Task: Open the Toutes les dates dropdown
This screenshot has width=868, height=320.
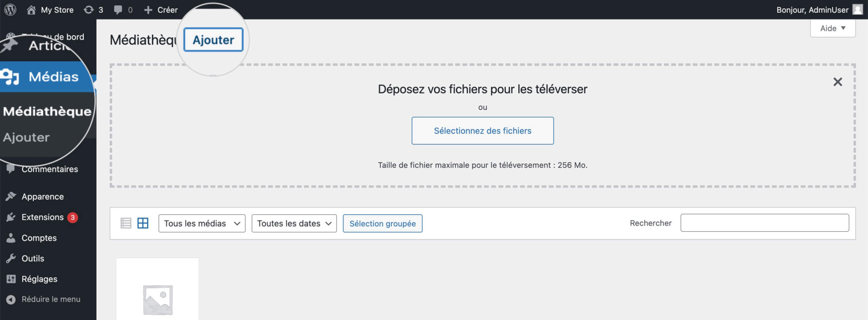Action: click(294, 223)
